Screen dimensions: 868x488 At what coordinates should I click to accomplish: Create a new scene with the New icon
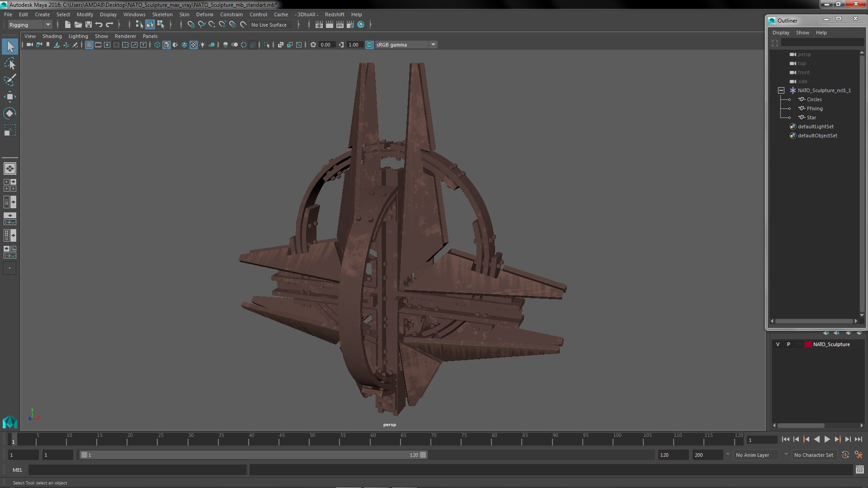[68, 25]
